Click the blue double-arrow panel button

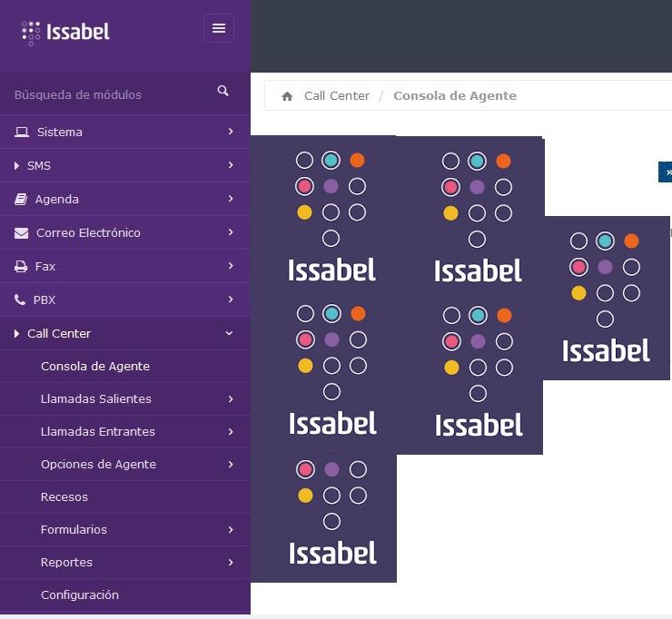[x=667, y=172]
